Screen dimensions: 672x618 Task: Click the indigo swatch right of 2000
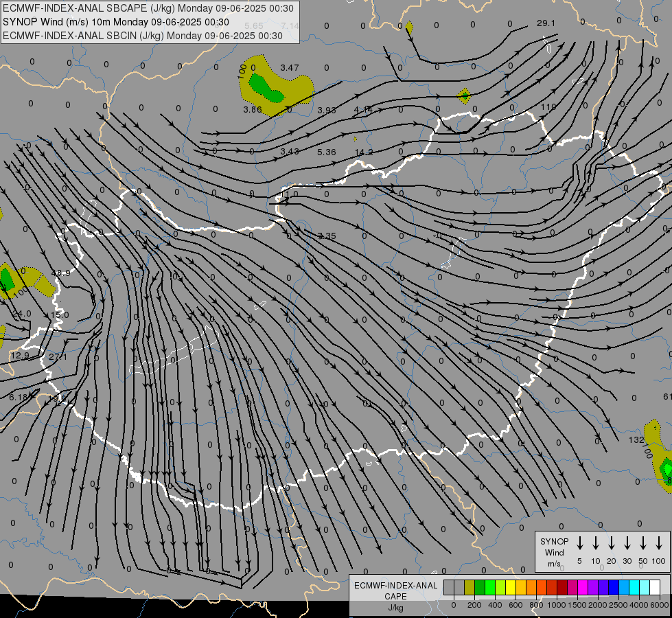pos(603,587)
